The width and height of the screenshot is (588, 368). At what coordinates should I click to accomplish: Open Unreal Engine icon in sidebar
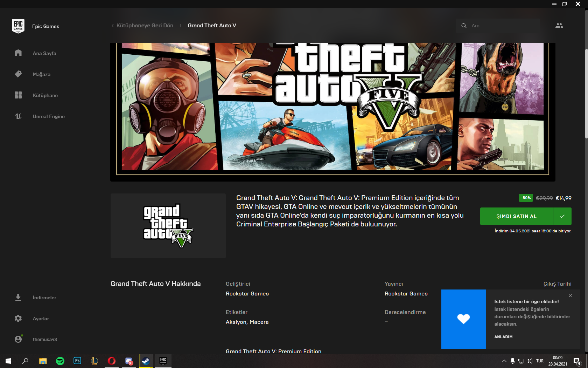[x=18, y=116]
